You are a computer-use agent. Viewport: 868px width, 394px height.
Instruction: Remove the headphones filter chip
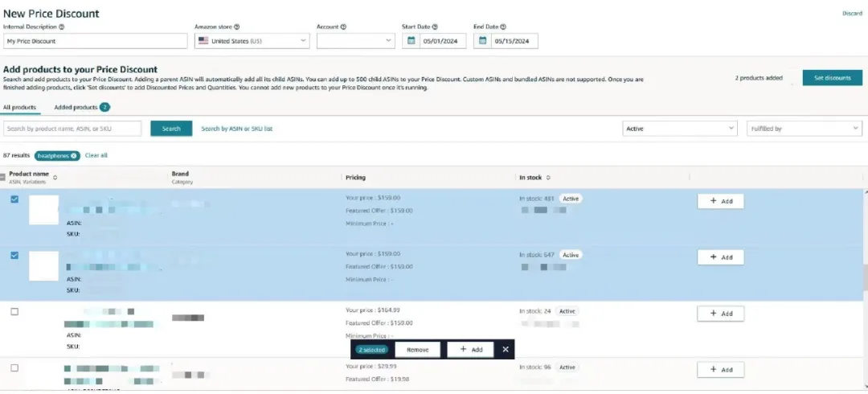(74, 155)
